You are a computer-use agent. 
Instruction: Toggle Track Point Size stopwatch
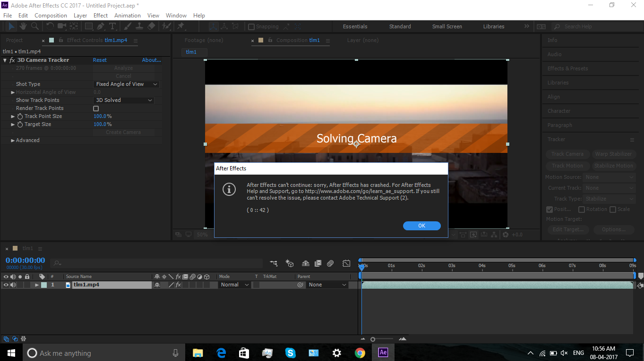coord(20,116)
